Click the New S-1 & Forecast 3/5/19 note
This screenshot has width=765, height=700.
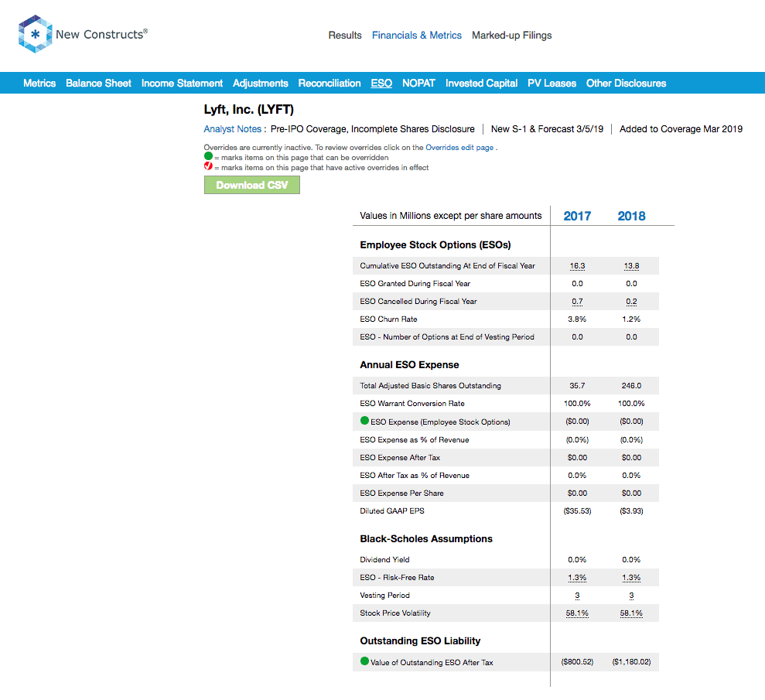point(547,128)
